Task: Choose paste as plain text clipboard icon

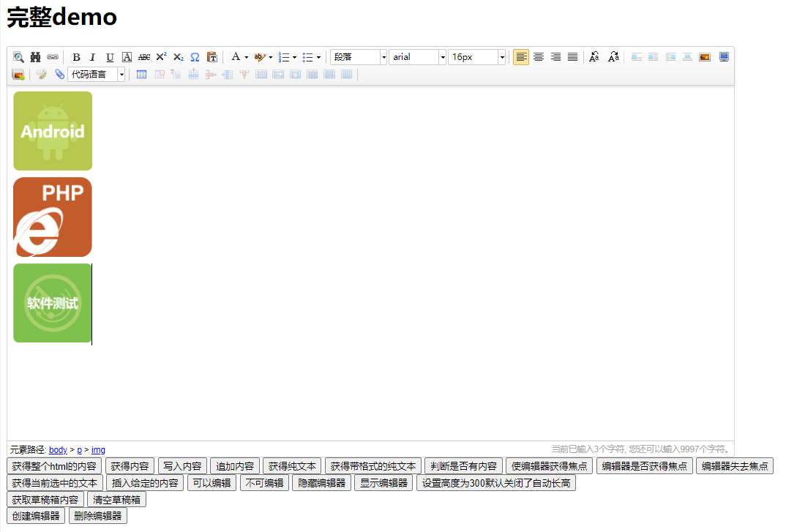Action: coord(212,57)
